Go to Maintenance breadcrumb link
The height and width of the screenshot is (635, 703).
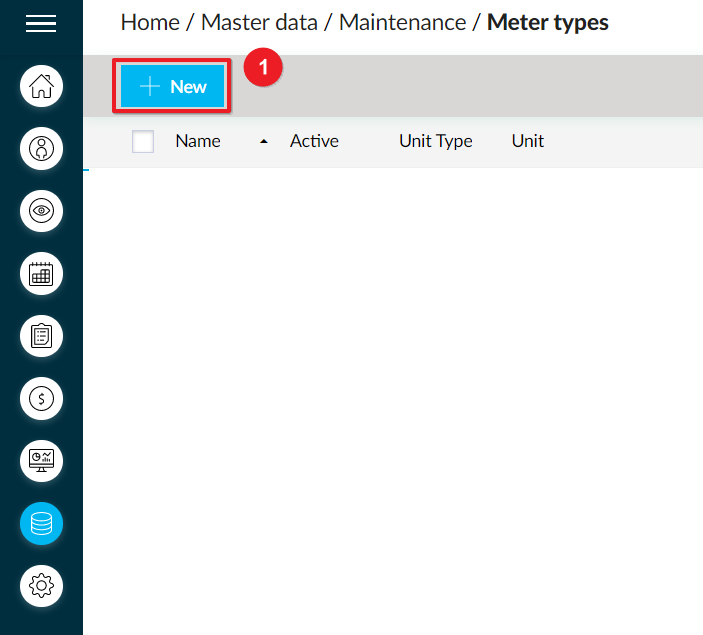pyautogui.click(x=402, y=22)
